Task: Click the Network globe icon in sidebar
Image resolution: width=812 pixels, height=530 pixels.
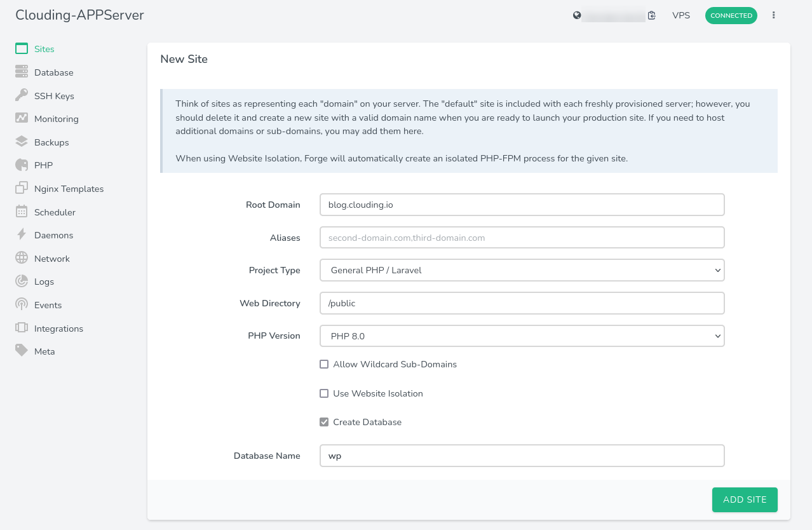Action: [x=22, y=259]
